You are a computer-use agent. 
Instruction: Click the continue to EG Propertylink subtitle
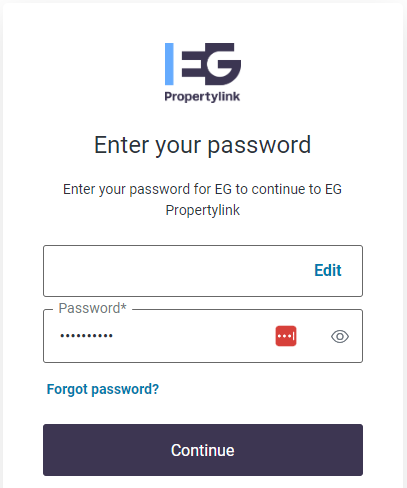(x=203, y=200)
